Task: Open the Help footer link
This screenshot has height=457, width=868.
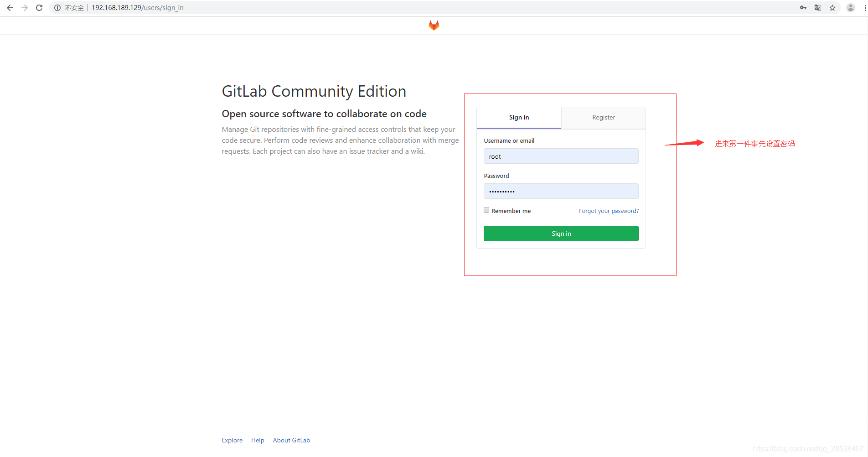Action: [258, 440]
